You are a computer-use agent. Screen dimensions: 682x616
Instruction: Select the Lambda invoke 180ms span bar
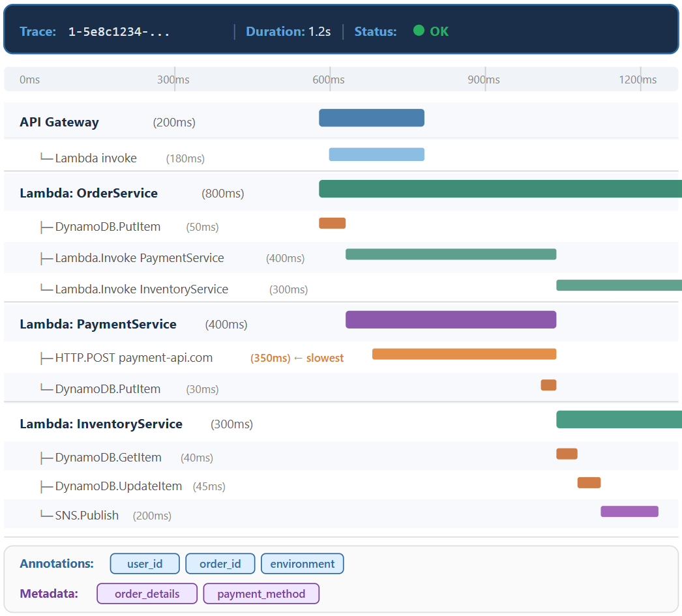coord(377,154)
